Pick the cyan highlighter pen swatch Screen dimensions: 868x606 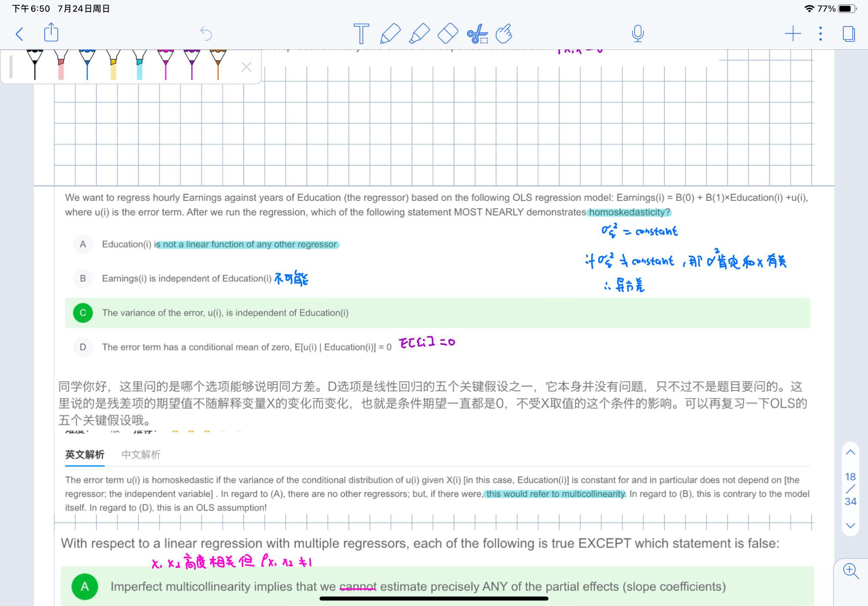[x=139, y=65]
